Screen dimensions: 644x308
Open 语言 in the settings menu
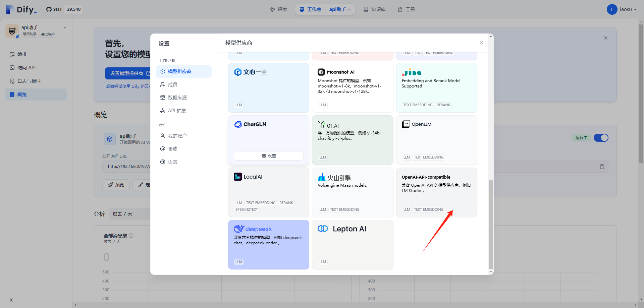(184, 162)
